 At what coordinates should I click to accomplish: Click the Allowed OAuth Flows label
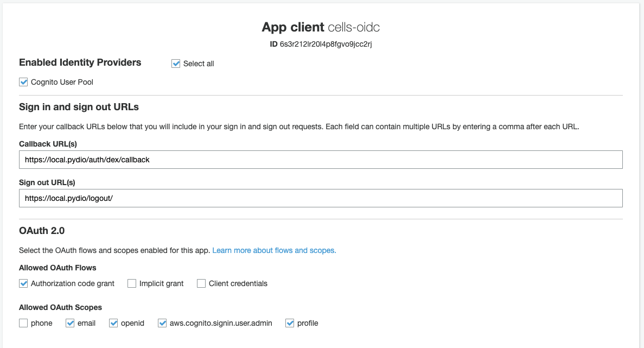coord(58,268)
